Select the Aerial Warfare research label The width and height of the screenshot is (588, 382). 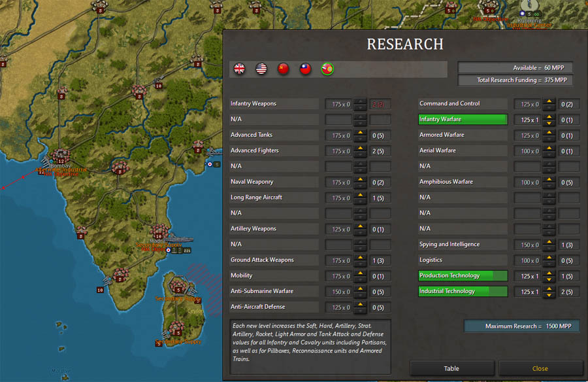(x=463, y=150)
